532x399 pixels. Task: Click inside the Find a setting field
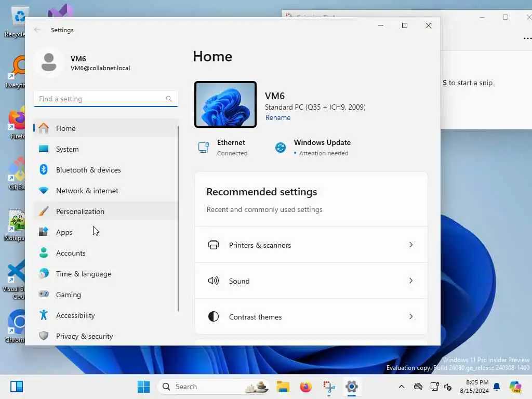point(105,99)
